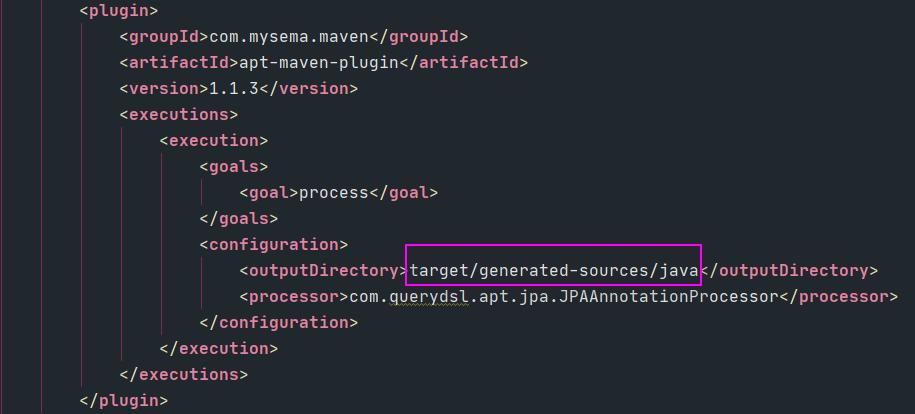Click the closing outputDirectory tag
The image size is (915, 414).
pyautogui.click(x=788, y=271)
